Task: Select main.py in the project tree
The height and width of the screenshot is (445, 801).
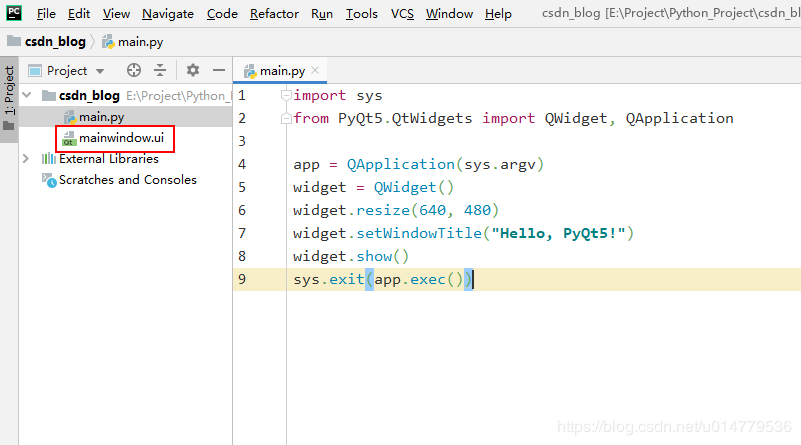Action: pos(100,117)
